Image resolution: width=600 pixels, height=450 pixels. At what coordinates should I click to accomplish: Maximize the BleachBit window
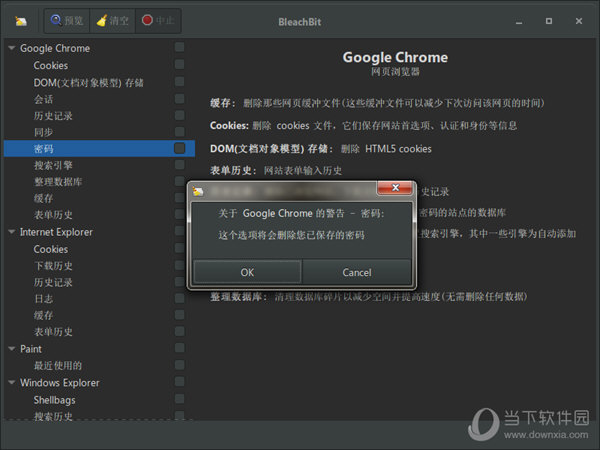(x=549, y=21)
